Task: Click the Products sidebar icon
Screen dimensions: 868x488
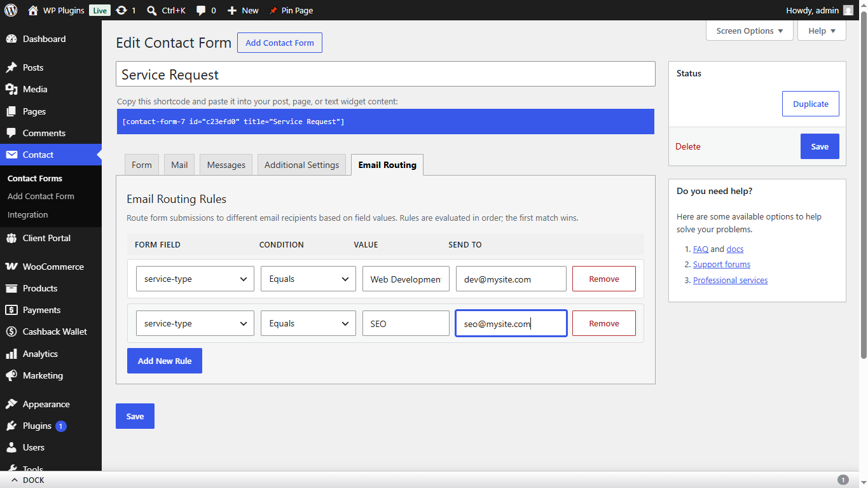Action: pos(11,288)
